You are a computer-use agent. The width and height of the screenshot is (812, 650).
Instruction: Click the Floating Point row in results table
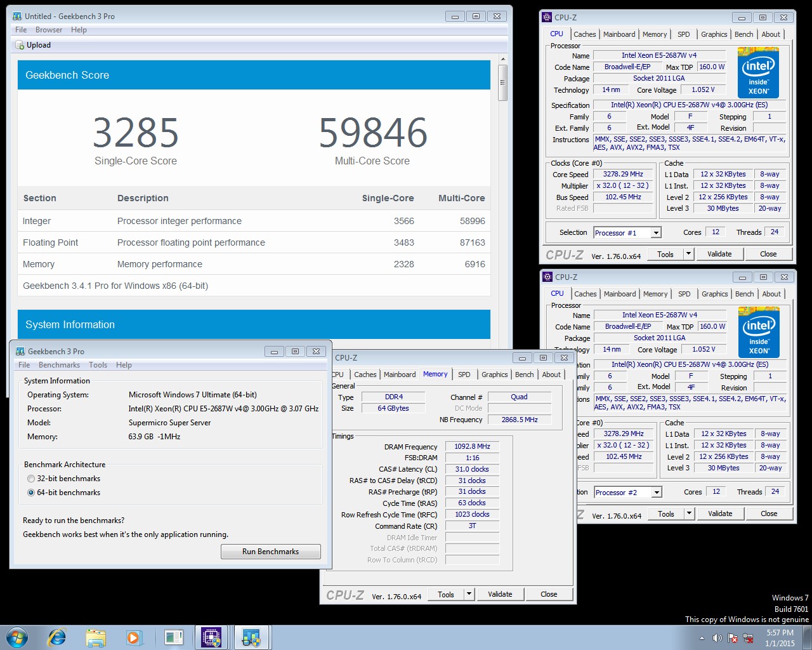(254, 242)
